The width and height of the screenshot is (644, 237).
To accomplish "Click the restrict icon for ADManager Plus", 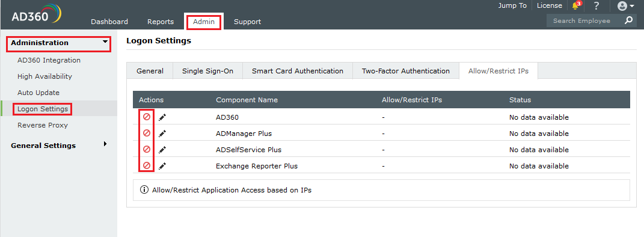I will (x=147, y=133).
